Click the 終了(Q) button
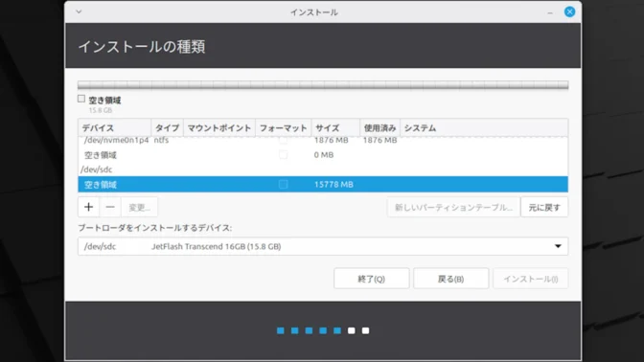The width and height of the screenshot is (644, 362). [371, 279]
